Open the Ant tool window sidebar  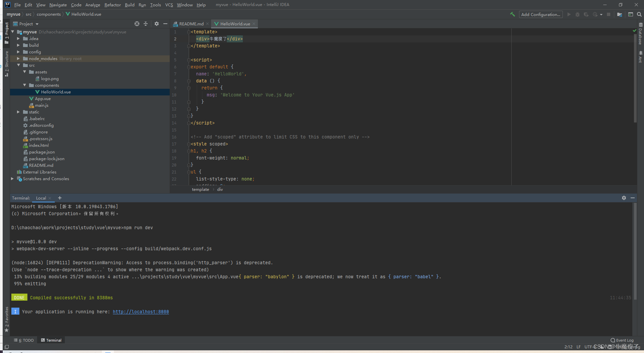pyautogui.click(x=640, y=57)
